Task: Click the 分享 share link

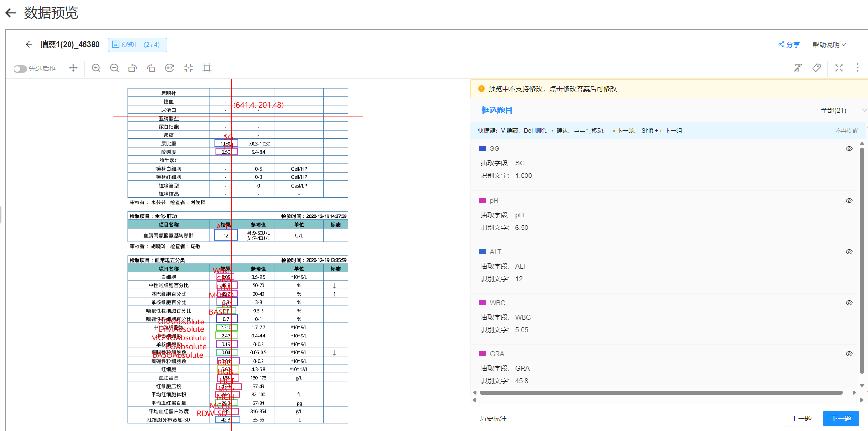Action: pyautogui.click(x=789, y=45)
